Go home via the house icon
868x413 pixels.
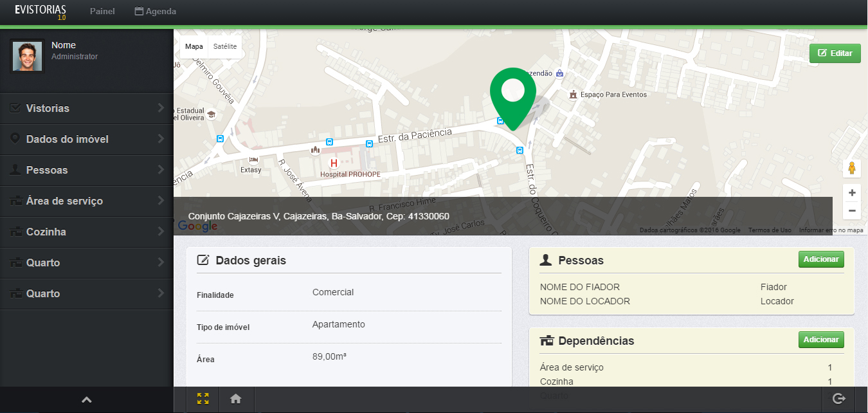(236, 399)
